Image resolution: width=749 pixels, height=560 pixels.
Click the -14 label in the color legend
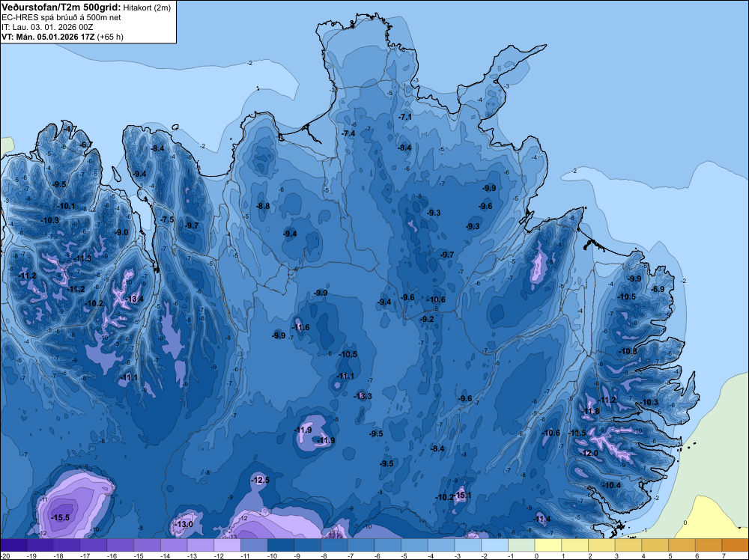coord(166,556)
